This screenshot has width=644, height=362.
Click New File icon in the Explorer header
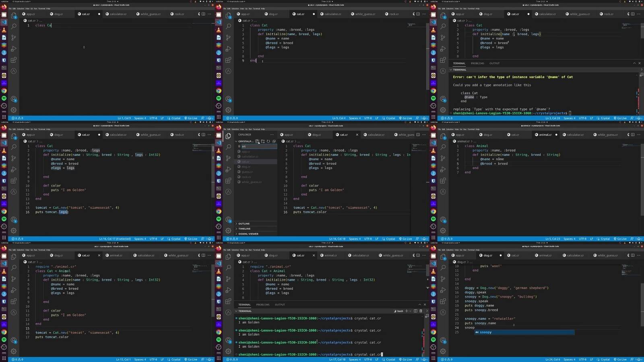pos(257,141)
